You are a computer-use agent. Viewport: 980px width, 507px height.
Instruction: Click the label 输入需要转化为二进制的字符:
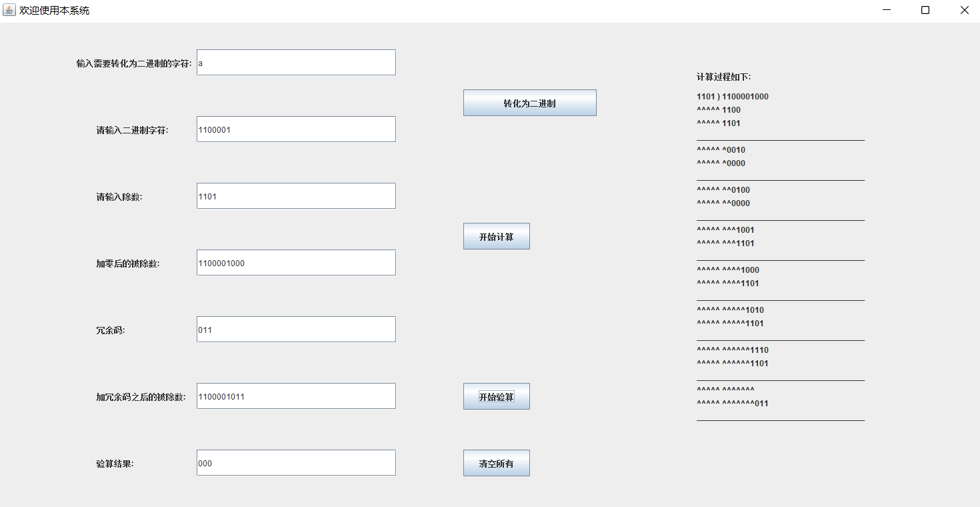coord(134,63)
